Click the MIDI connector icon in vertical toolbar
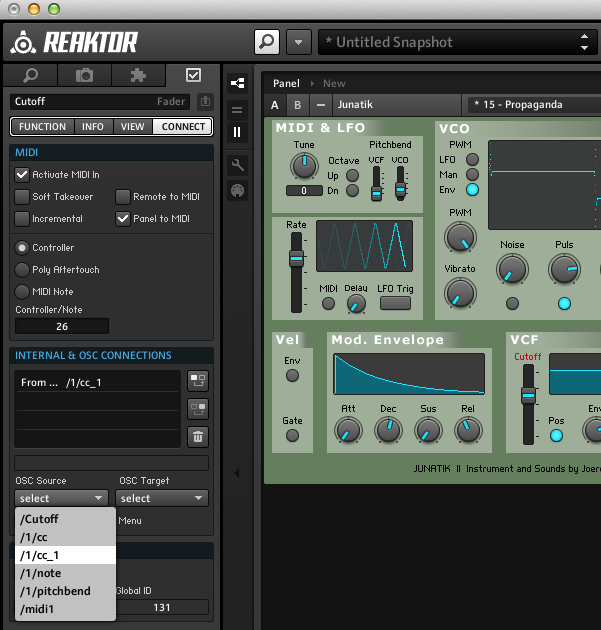601x630 pixels. (x=237, y=190)
